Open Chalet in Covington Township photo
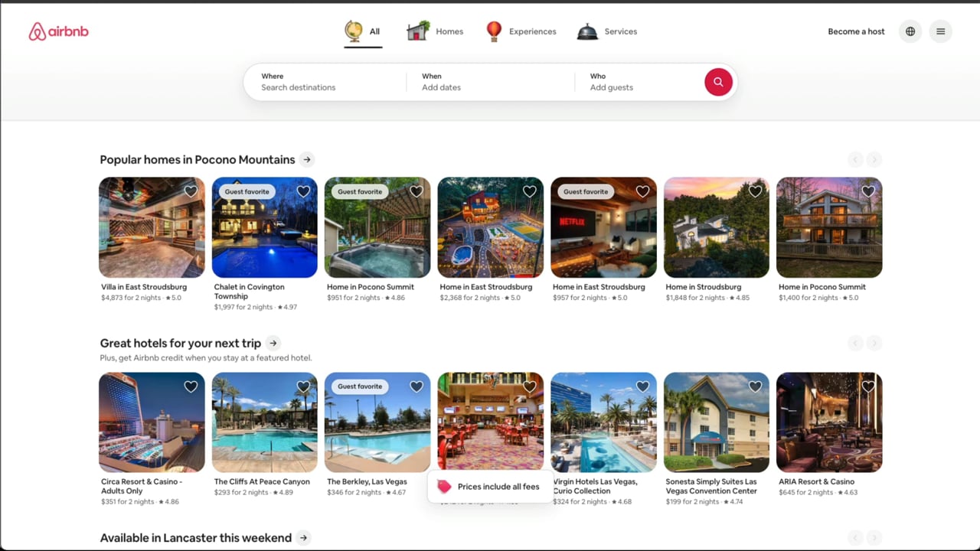The height and width of the screenshot is (551, 980). (x=265, y=227)
